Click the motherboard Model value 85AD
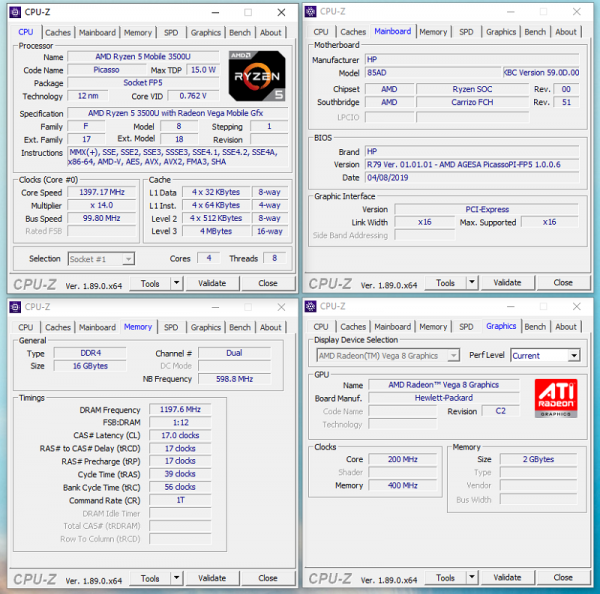The width and height of the screenshot is (600, 594). click(433, 73)
